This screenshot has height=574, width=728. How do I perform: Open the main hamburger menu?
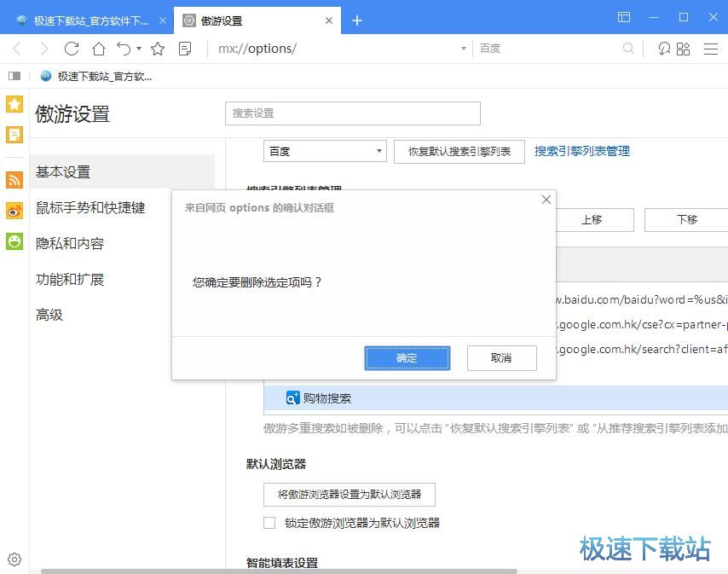pos(711,49)
